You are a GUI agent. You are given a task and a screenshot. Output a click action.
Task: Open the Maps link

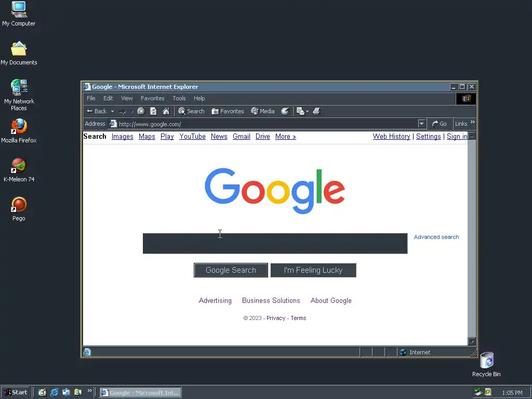click(147, 137)
